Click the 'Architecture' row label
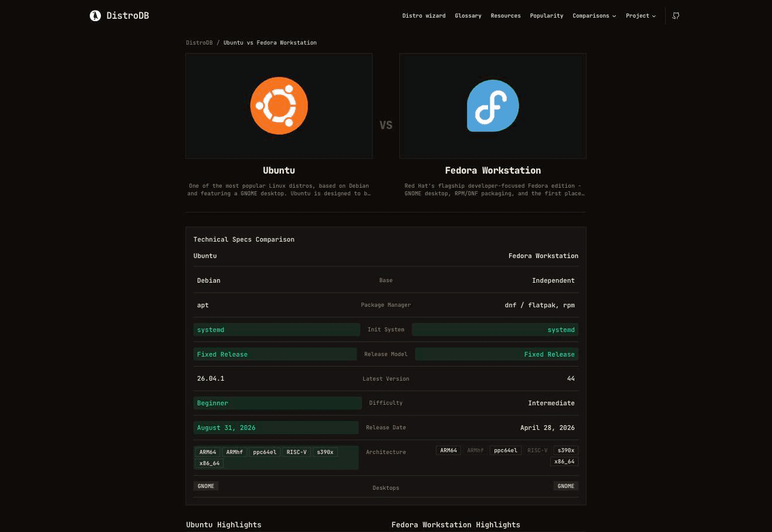 (x=386, y=452)
